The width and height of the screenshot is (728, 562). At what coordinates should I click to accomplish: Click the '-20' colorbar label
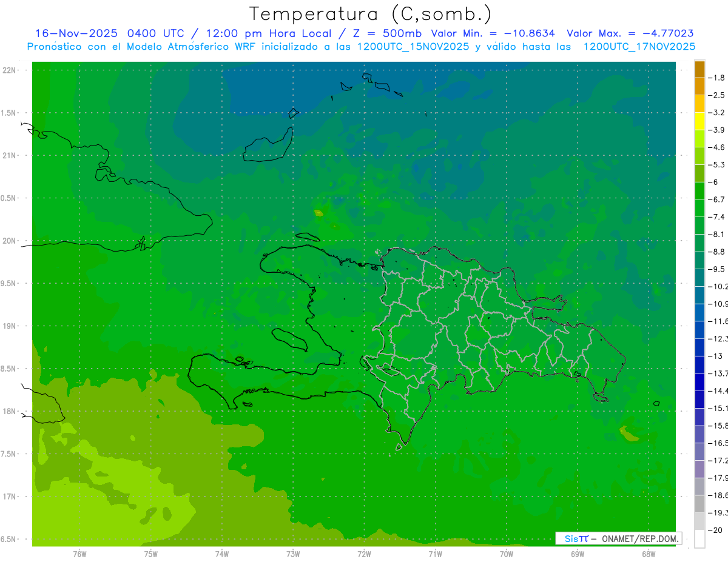click(x=716, y=530)
